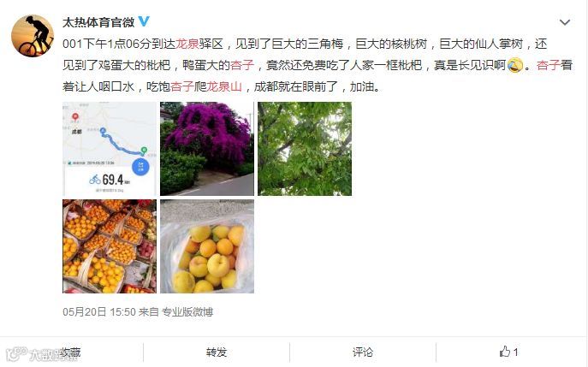Open the 评论 comments tab

pos(363,352)
